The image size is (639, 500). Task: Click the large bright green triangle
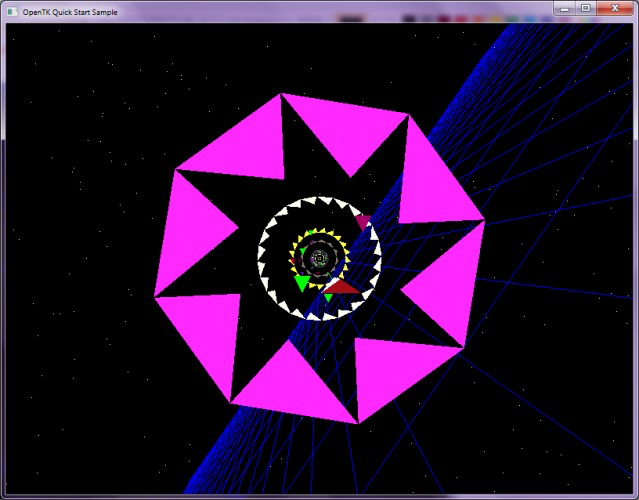tap(302, 282)
